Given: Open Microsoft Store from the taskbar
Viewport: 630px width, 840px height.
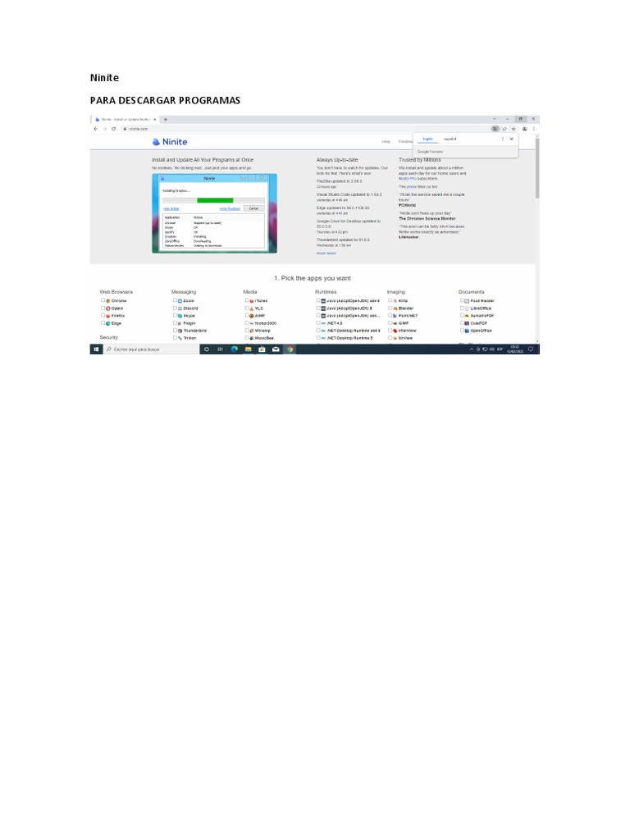Looking at the screenshot, I should (x=262, y=349).
